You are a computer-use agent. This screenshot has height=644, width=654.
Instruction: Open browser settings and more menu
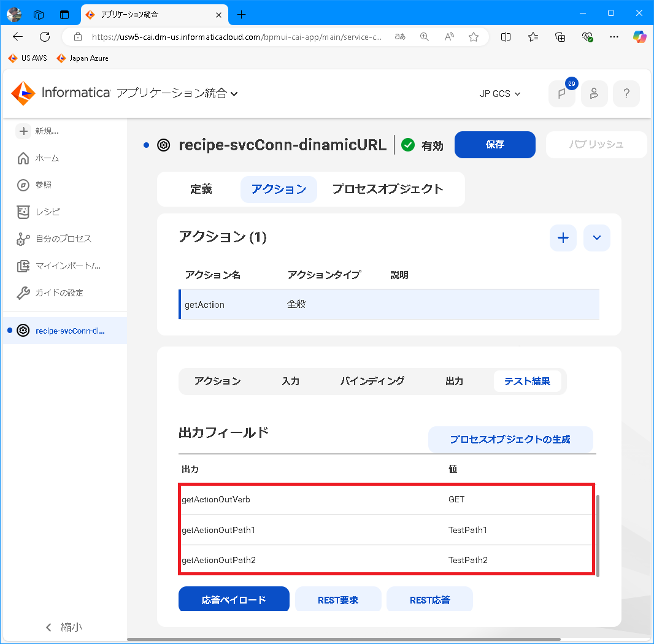click(614, 37)
